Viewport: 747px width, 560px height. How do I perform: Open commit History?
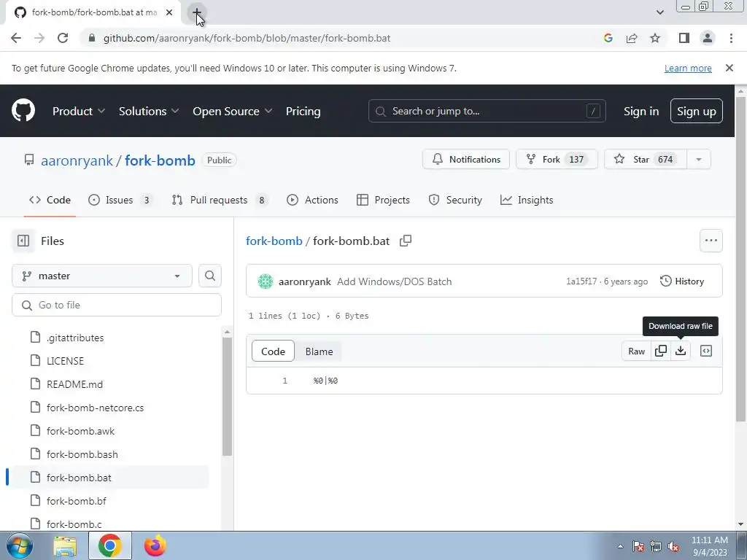pyautogui.click(x=682, y=281)
